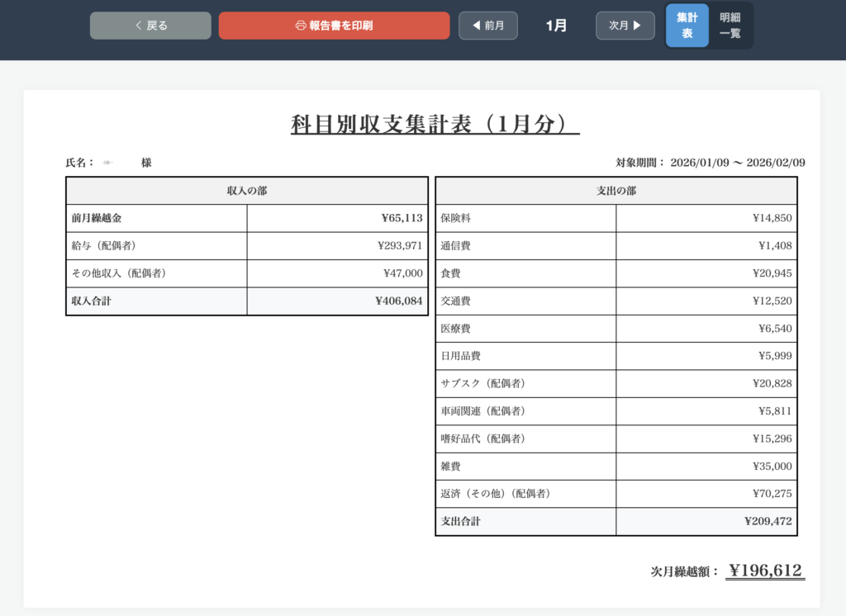
Task: Select the 食費 amount ¥20,945
Action: pyautogui.click(x=772, y=273)
